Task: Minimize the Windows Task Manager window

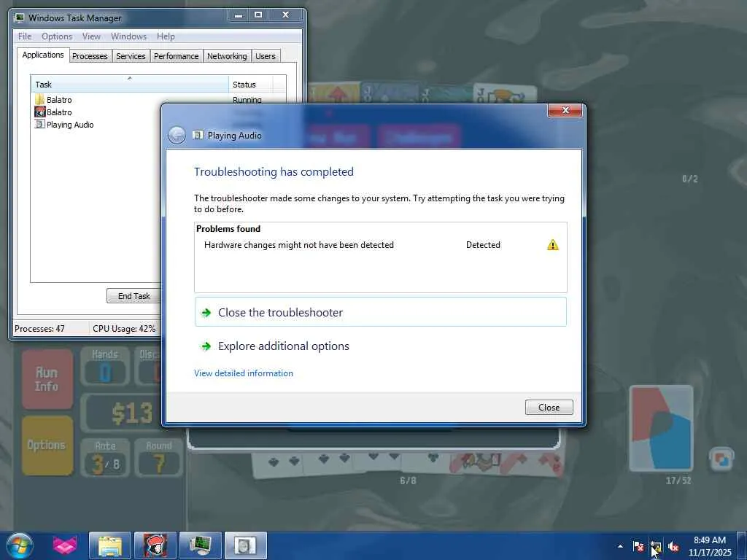Action: point(239,15)
